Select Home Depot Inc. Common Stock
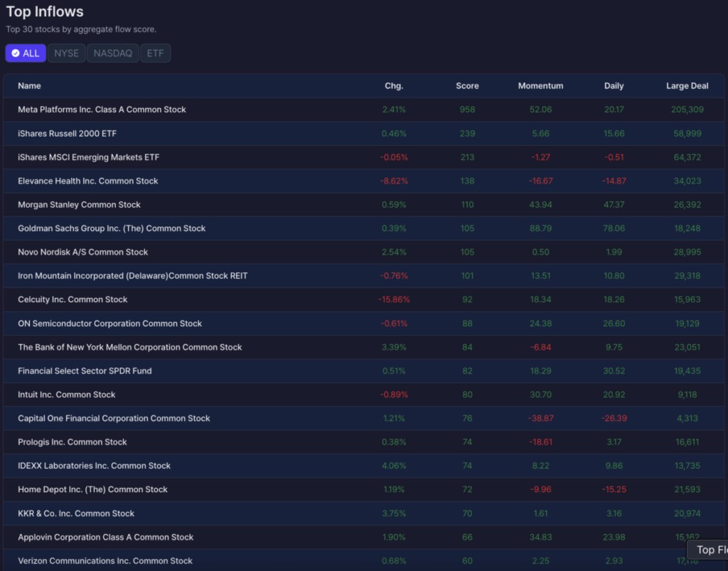 pyautogui.click(x=363, y=489)
